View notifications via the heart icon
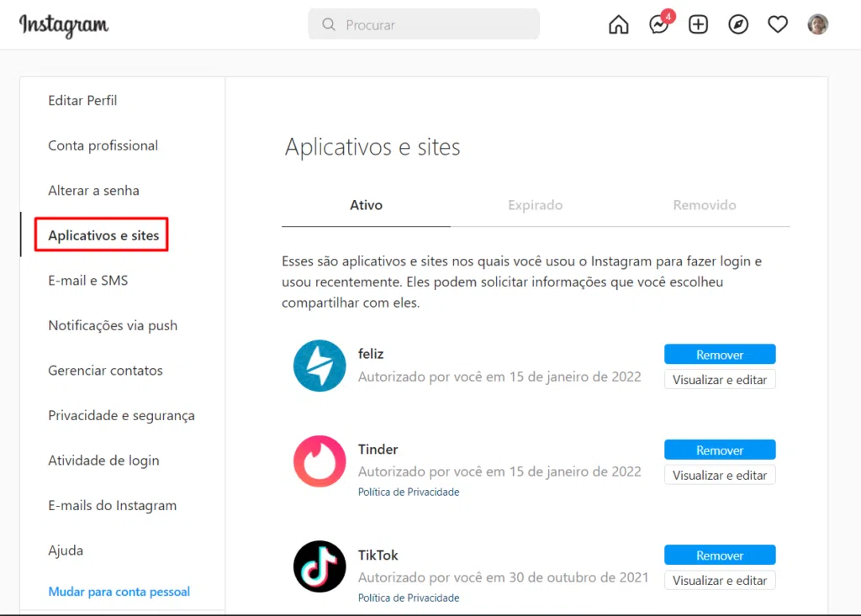Image resolution: width=861 pixels, height=616 pixels. pos(778,24)
